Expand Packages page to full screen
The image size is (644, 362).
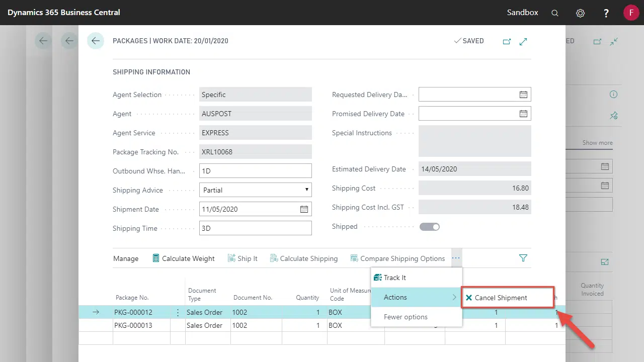[523, 41]
